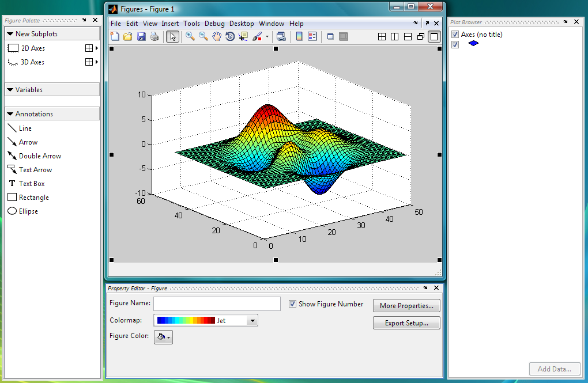The image size is (588, 383).
Task: Collapse the Annotations section
Action: tap(10, 114)
